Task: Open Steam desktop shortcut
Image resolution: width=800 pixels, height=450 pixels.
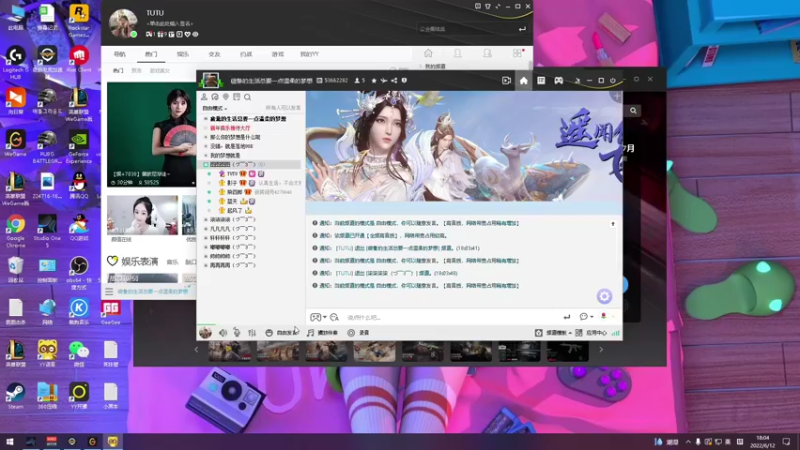Action: [x=15, y=396]
